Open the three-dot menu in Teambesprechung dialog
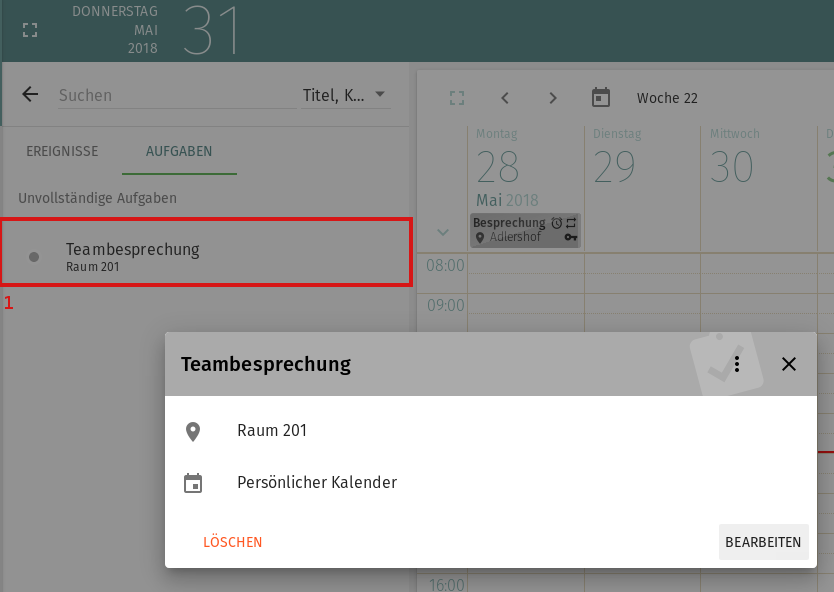 point(737,364)
